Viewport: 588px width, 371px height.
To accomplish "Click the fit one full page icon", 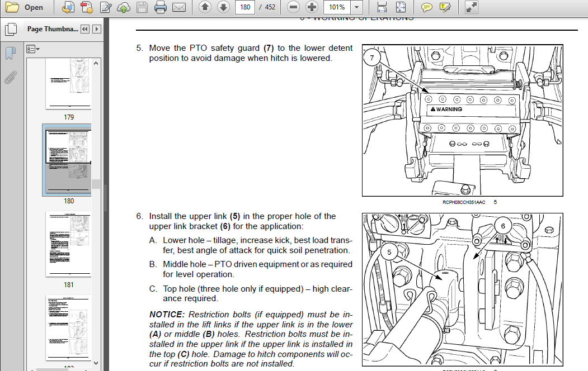I will (x=401, y=7).
